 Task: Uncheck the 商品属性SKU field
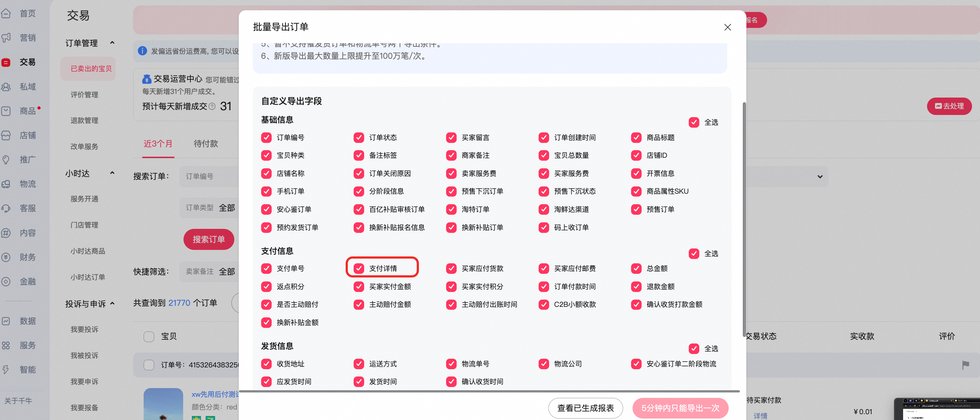pos(636,192)
